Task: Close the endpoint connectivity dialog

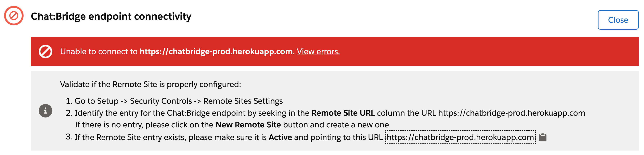Action: (618, 20)
